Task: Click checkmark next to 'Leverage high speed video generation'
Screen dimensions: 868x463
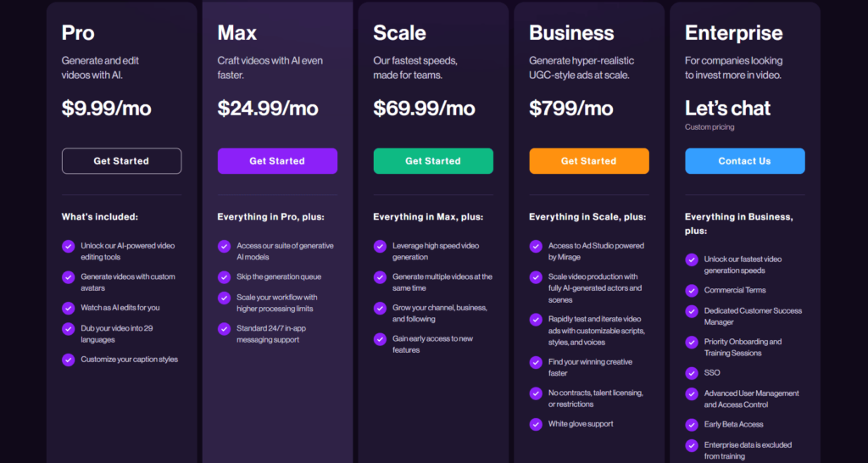Action: point(380,247)
